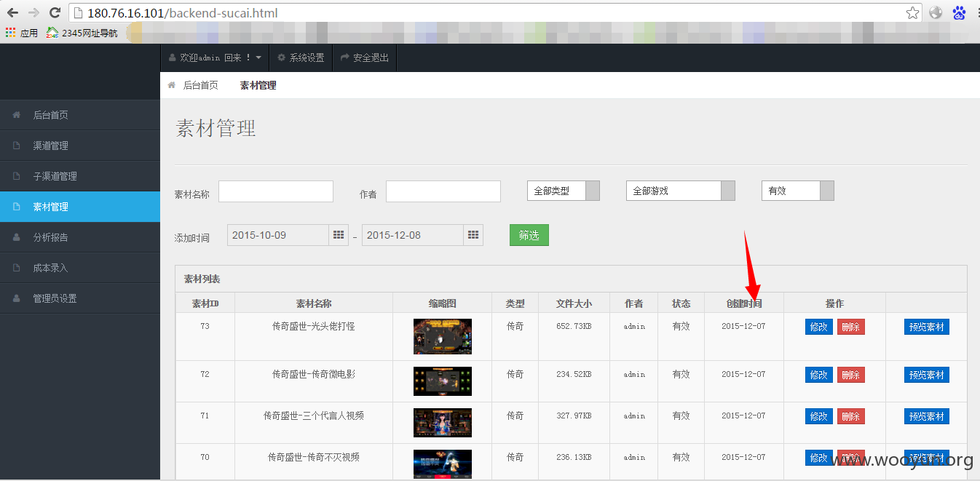Click the name 传奇盛世-传奇不灭视频
The image size is (980, 481).
[x=314, y=457]
